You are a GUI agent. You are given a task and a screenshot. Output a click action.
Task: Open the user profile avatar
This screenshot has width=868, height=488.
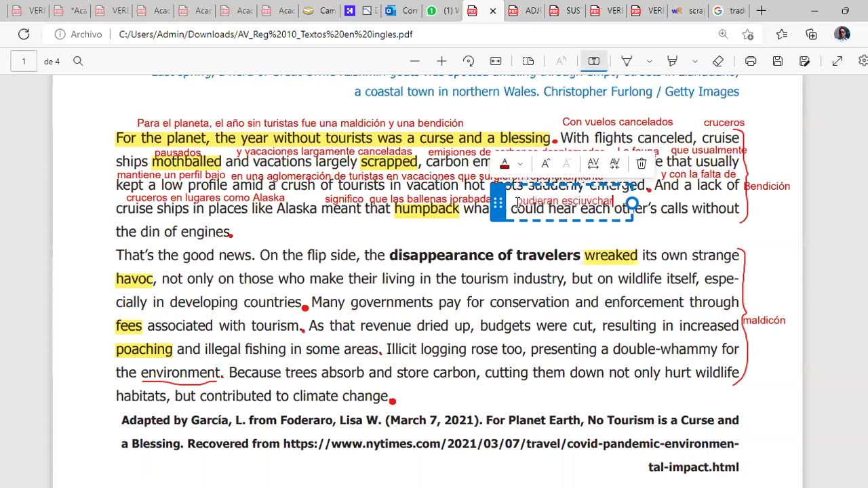click(x=842, y=34)
